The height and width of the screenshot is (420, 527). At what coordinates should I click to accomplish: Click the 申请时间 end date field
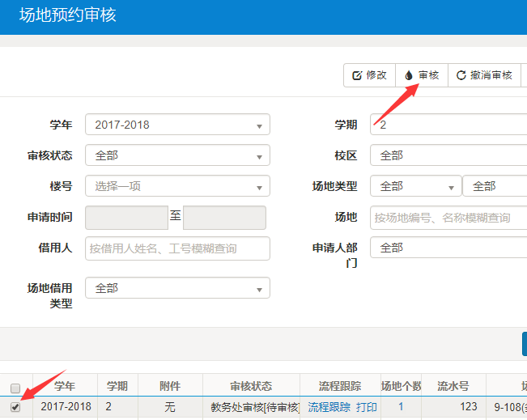pyautogui.click(x=224, y=218)
